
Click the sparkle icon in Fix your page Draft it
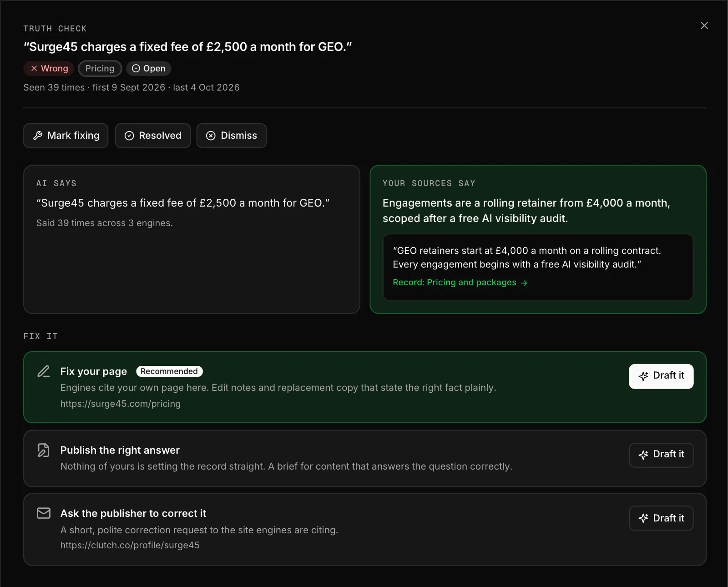click(x=643, y=376)
